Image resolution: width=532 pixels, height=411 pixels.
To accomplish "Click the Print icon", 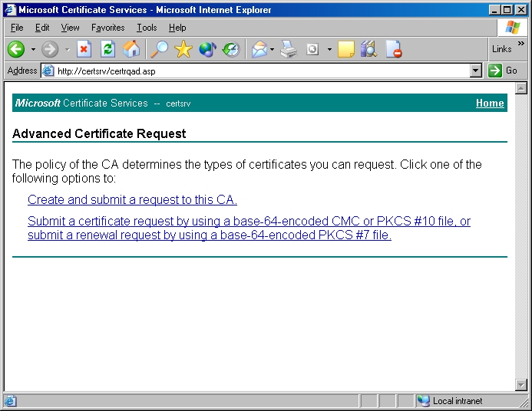I will (x=288, y=49).
